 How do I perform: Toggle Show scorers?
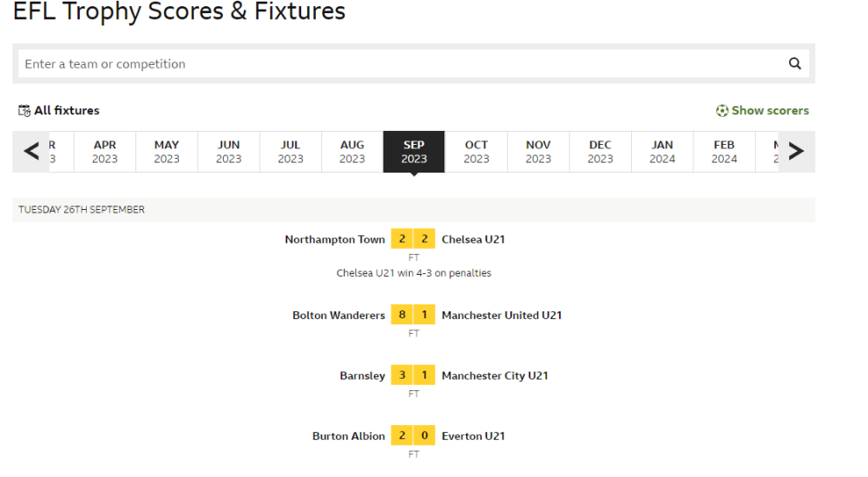762,111
